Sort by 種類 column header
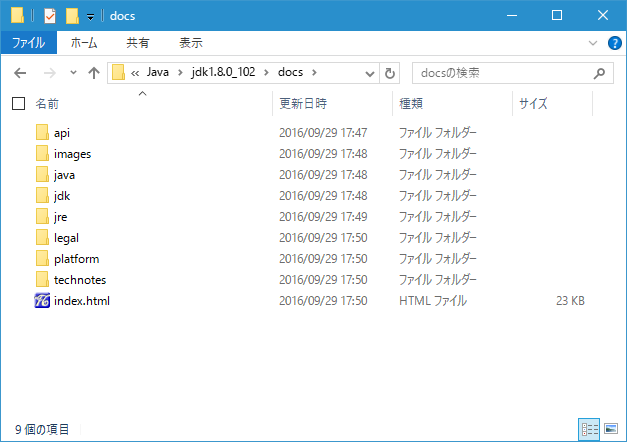The width and height of the screenshot is (627, 442). click(411, 104)
